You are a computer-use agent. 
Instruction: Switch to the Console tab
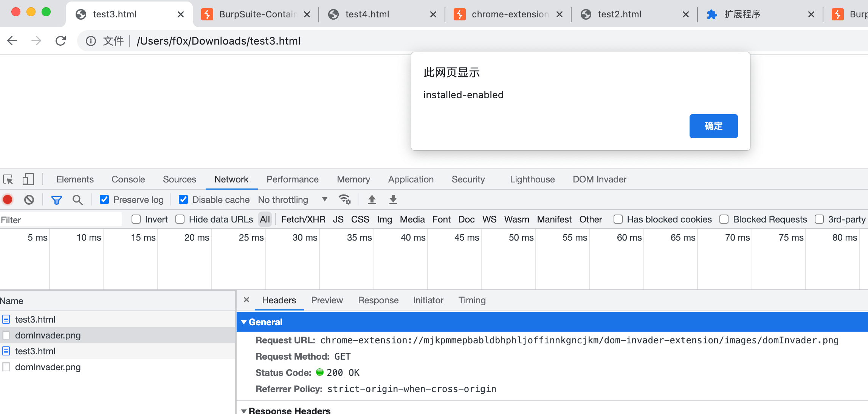click(128, 179)
